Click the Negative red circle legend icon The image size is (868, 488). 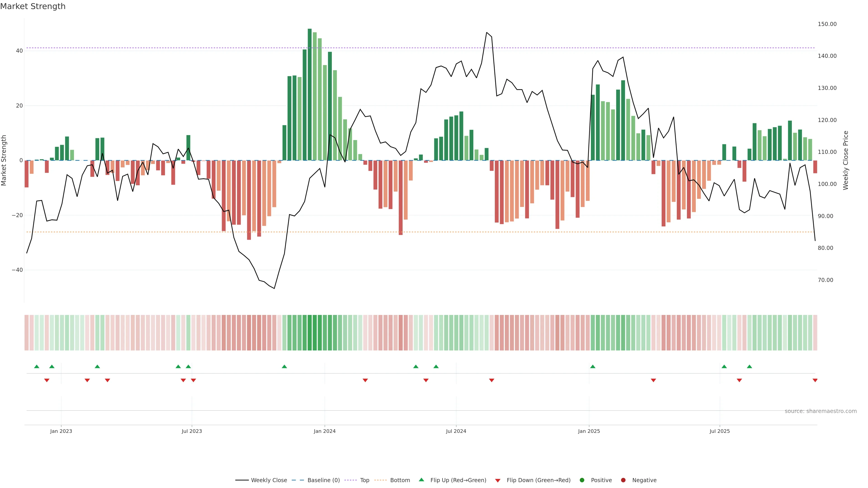click(x=623, y=480)
